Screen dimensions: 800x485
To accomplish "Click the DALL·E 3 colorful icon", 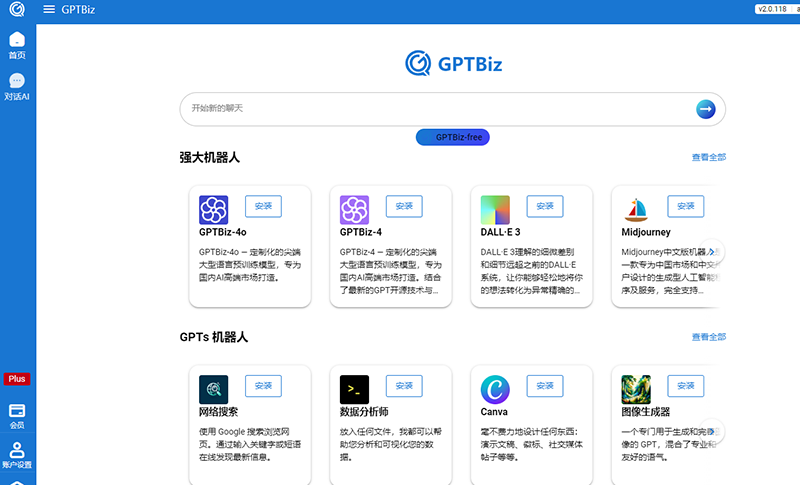I will 495,210.
